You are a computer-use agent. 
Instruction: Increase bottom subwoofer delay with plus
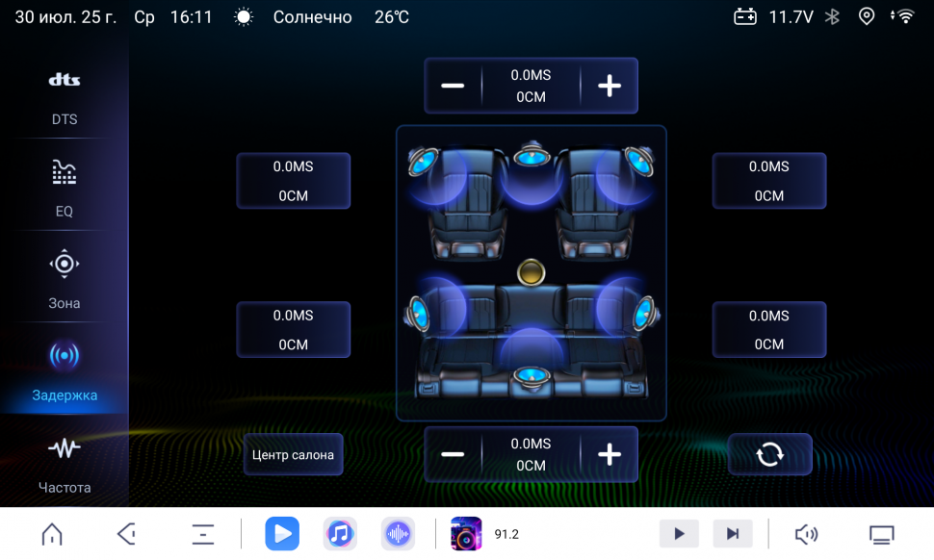click(609, 454)
